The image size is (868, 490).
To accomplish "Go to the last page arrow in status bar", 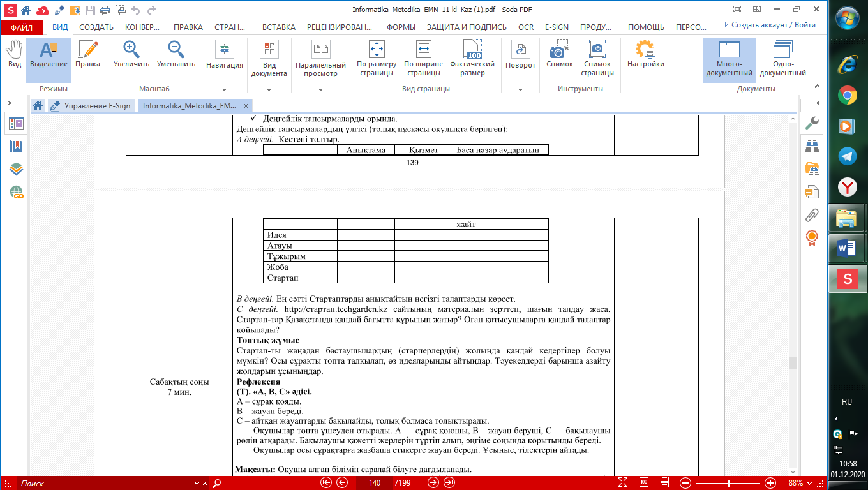I will click(x=449, y=482).
